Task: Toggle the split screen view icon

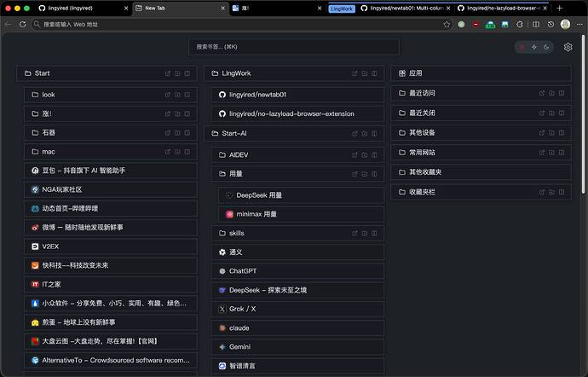Action: coord(536,25)
